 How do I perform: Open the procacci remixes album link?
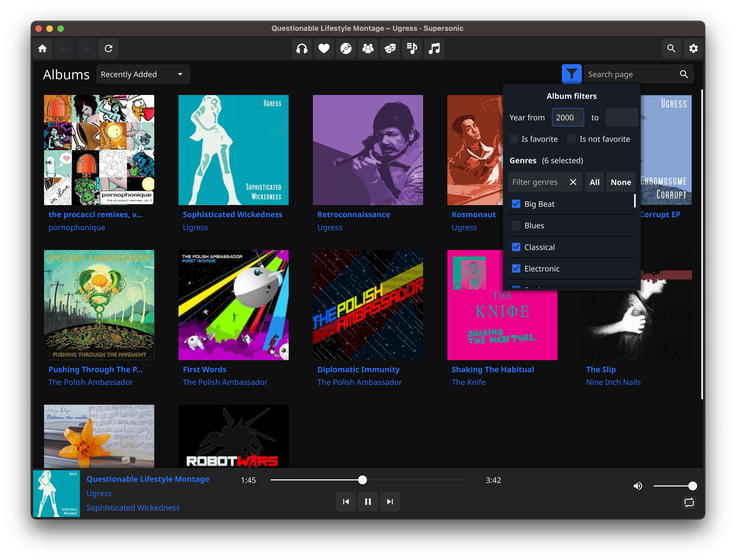tap(95, 214)
